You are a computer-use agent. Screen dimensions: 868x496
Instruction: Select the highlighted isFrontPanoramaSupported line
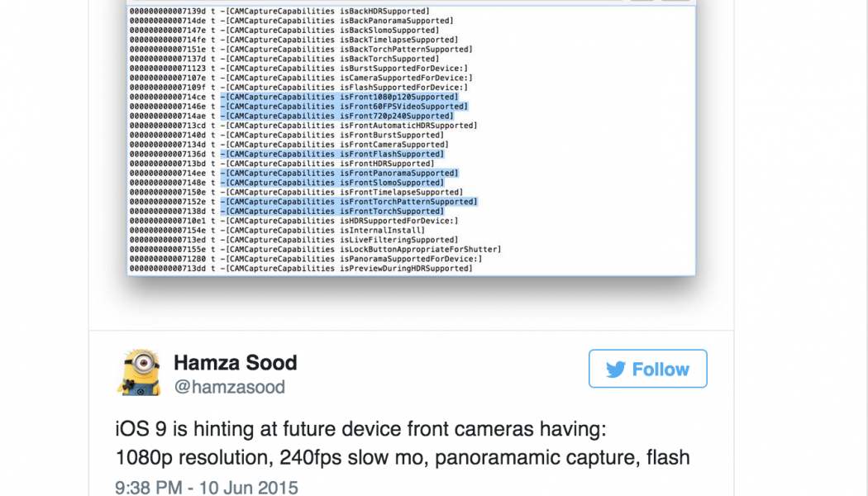coord(340,174)
